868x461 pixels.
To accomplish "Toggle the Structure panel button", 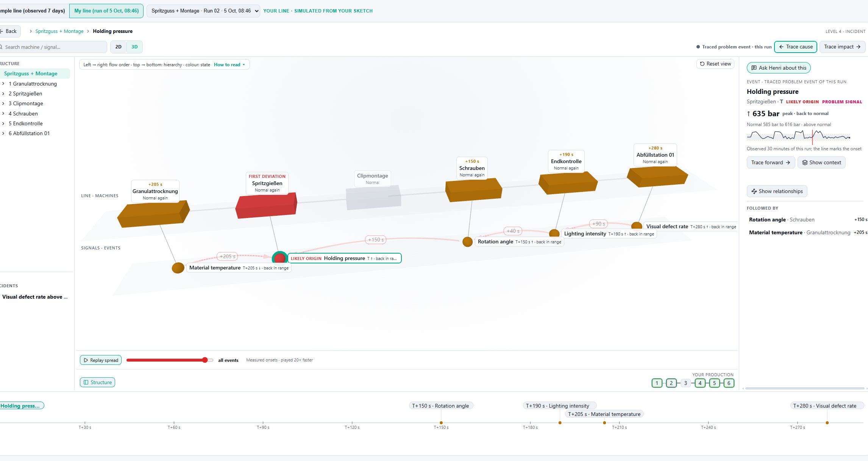I will click(98, 383).
